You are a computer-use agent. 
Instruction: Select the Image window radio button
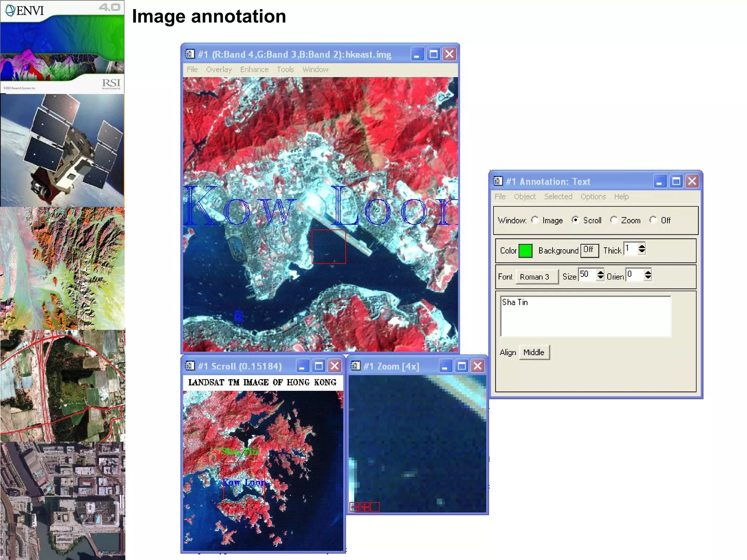[535, 220]
